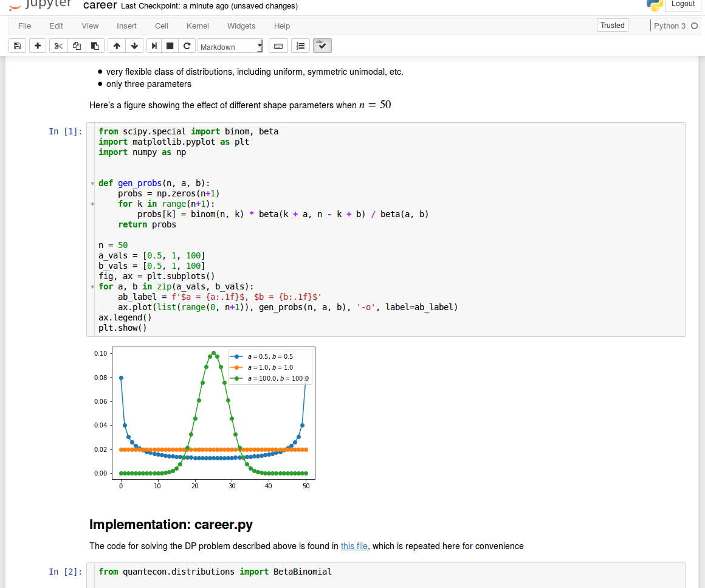Run cell and select below icon
This screenshot has width=705, height=588.
tap(154, 46)
